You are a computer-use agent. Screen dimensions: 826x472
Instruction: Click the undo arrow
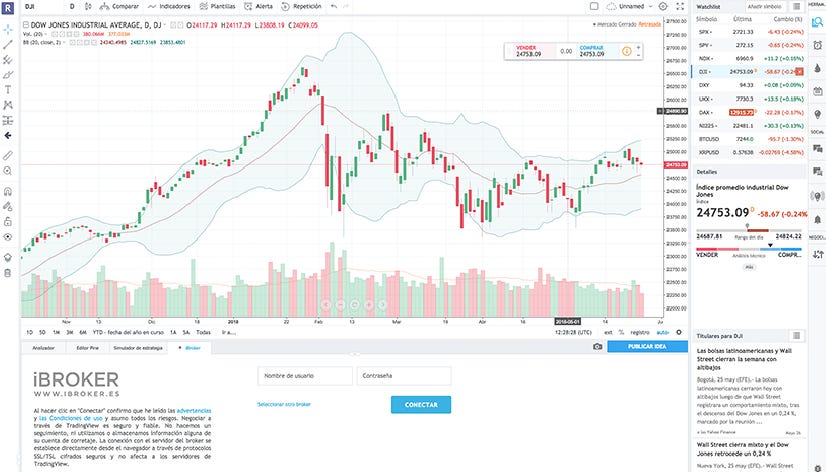tap(334, 6)
